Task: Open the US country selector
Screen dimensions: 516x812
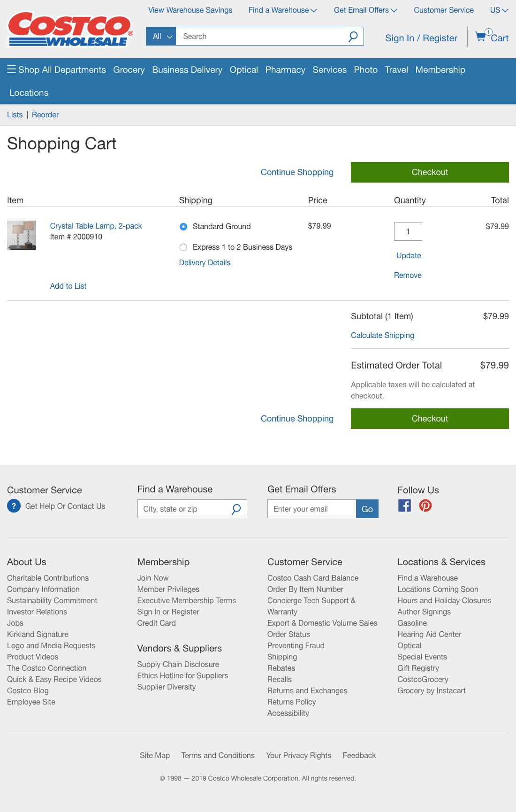Action: click(499, 10)
